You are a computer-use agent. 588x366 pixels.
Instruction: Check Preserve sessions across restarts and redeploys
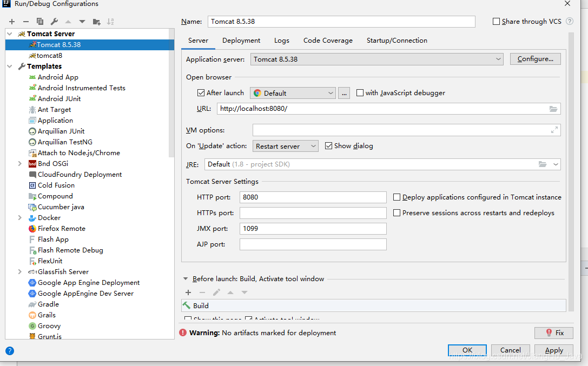[397, 213]
